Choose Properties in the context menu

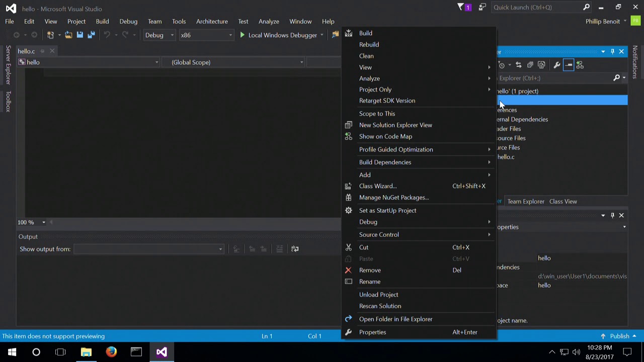(419, 332)
